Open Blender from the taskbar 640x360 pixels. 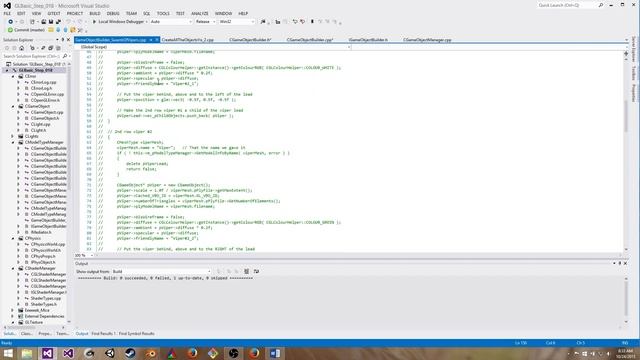151,353
